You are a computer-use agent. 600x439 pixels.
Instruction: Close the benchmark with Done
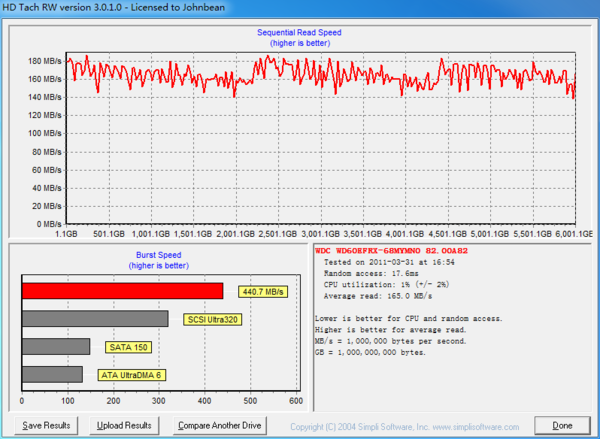(561, 425)
